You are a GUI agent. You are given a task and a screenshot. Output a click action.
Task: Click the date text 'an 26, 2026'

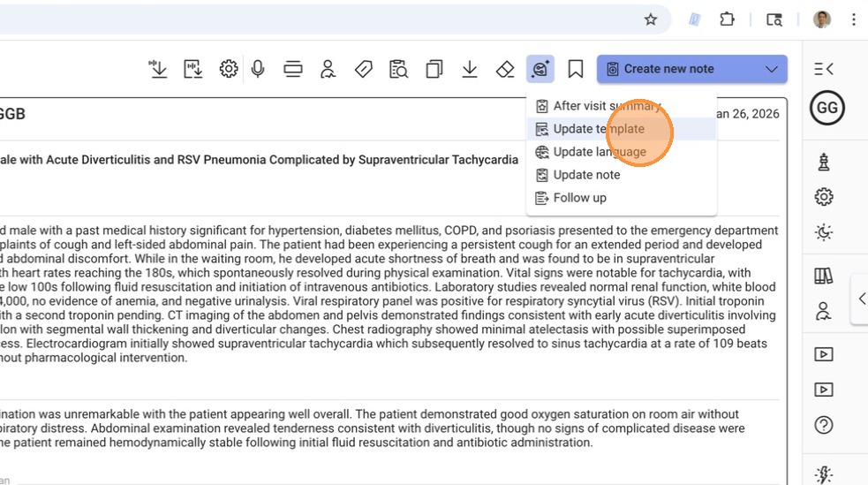(x=748, y=114)
